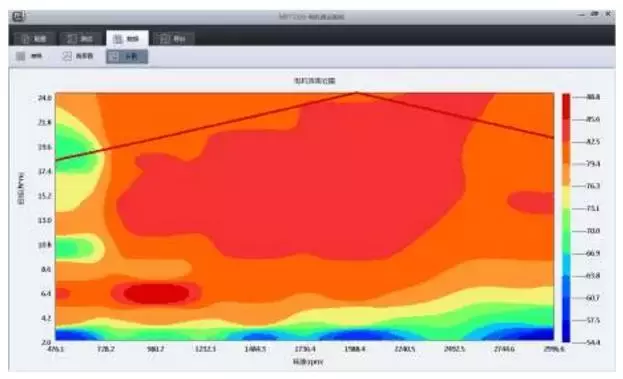Open the second tab in the dark tab bar

(81, 39)
